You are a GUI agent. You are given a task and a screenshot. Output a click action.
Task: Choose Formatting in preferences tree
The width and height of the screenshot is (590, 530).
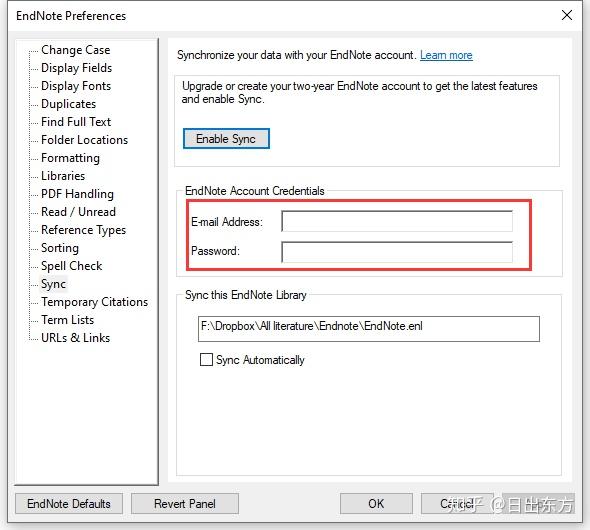tap(70, 158)
